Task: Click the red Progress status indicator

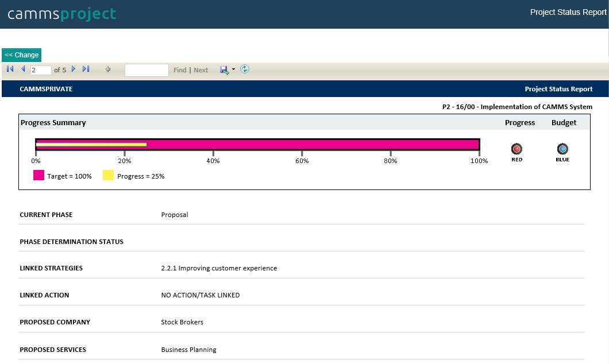Action: (517, 149)
